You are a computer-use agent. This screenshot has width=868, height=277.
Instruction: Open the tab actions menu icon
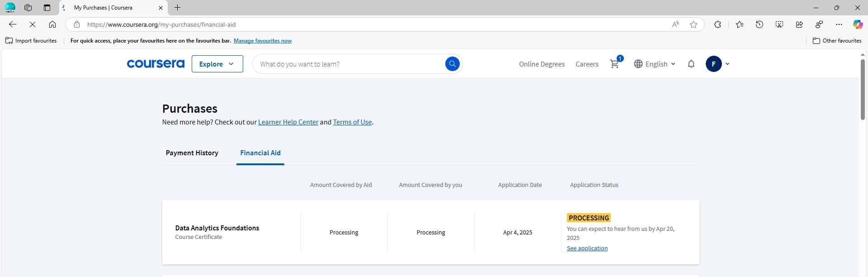47,8
